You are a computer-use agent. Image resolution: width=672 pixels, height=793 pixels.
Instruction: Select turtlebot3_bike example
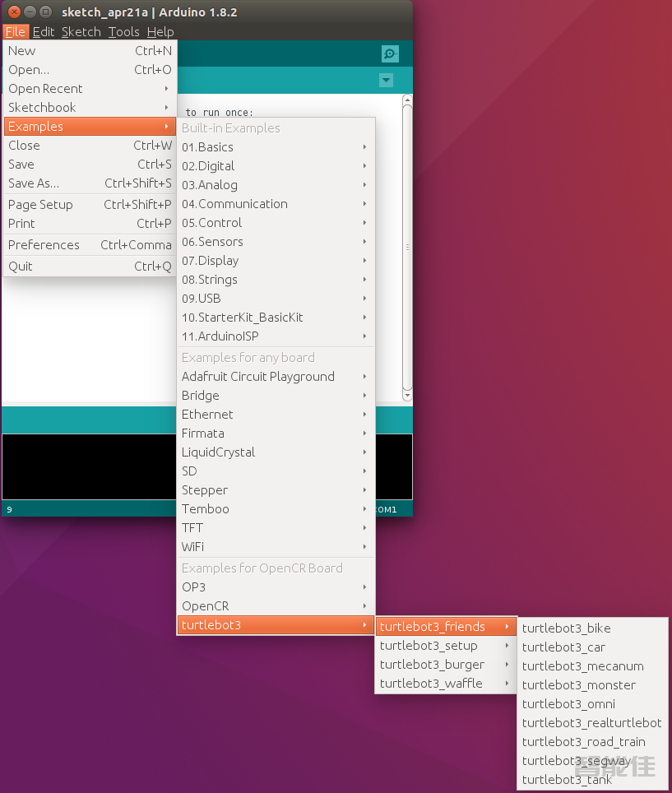(x=566, y=628)
